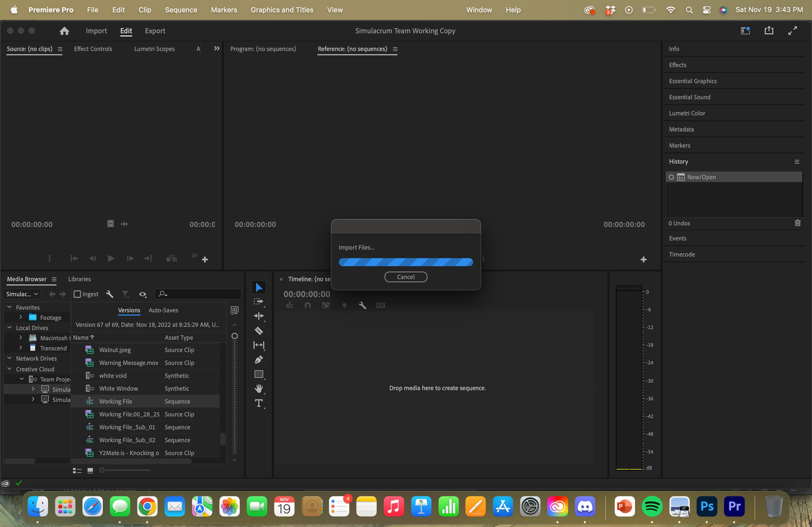Open the Quick Export share icon
The height and width of the screenshot is (527, 812).
(769, 31)
